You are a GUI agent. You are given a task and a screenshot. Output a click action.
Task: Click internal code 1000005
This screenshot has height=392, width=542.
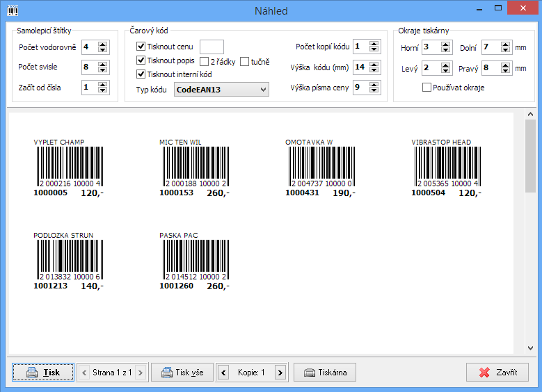[x=51, y=193]
